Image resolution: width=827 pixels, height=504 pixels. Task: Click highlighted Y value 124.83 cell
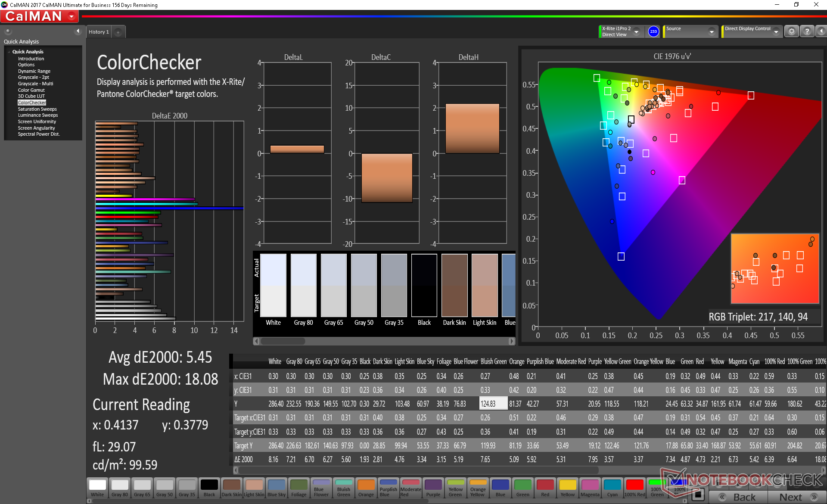coord(493,404)
